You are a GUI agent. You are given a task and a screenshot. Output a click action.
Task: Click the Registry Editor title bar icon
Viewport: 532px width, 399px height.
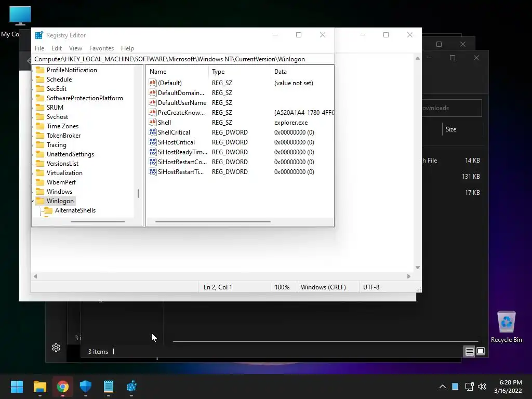click(x=39, y=35)
